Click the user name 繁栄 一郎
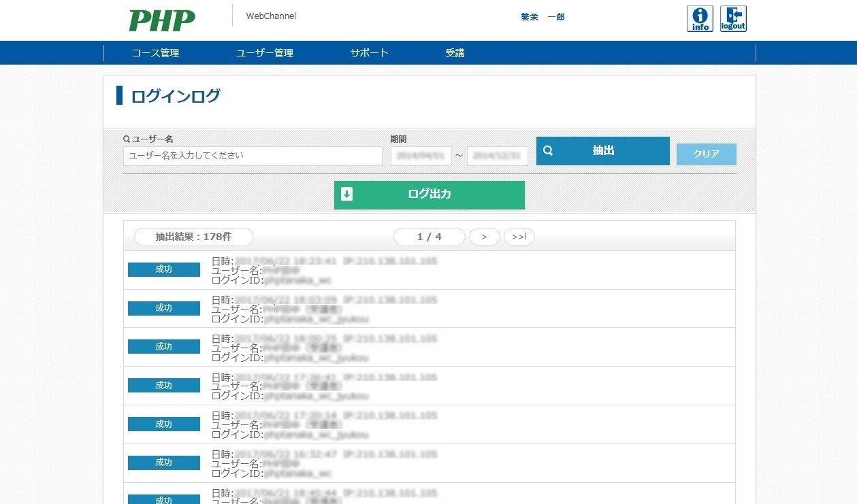The image size is (857, 504). [x=543, y=17]
